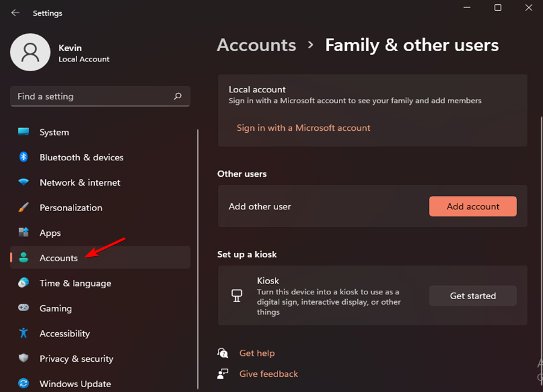Click the Bluetooth icon in sidebar
Screen dimensions: 543x392
pos(24,157)
